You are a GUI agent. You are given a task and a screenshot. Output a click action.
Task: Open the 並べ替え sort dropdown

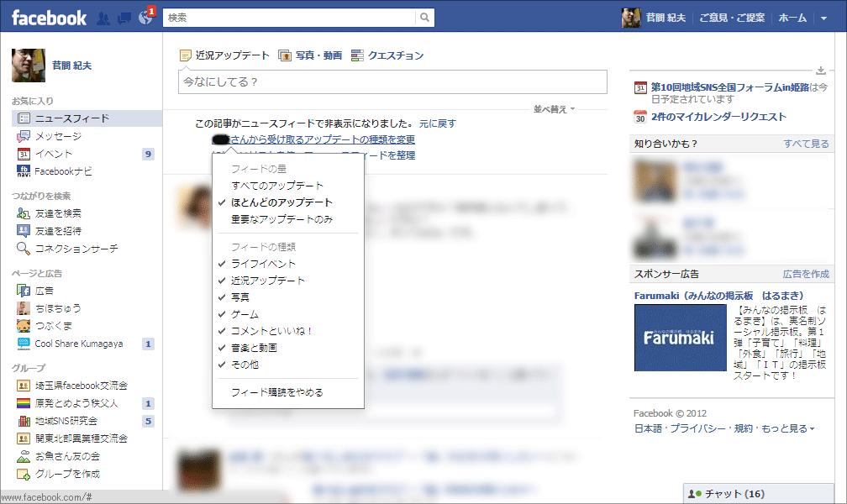tap(554, 109)
